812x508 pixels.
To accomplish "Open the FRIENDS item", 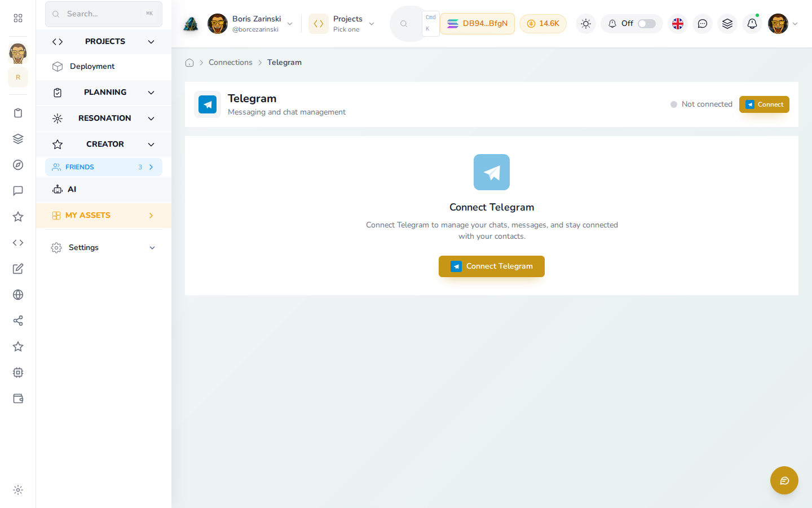I will [104, 167].
